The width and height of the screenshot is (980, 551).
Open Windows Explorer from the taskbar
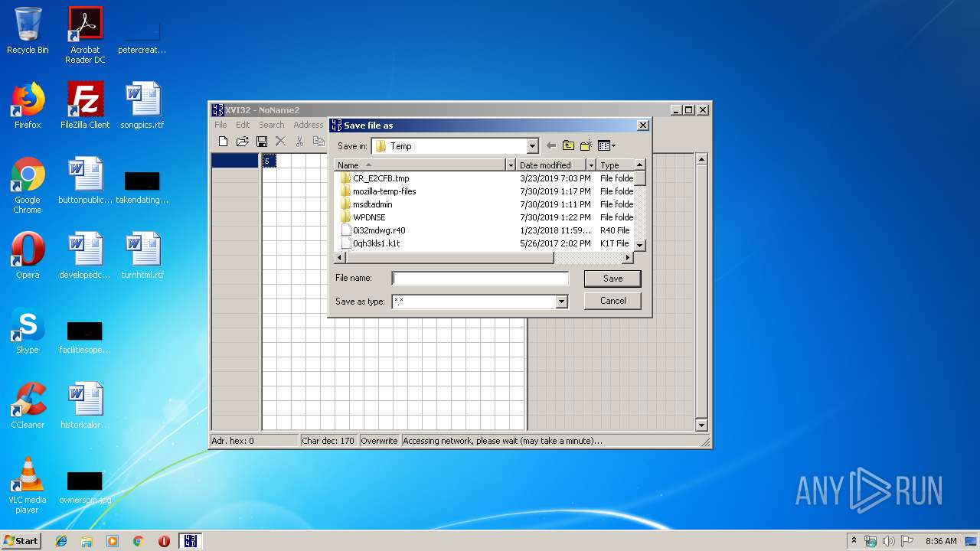pos(87,541)
